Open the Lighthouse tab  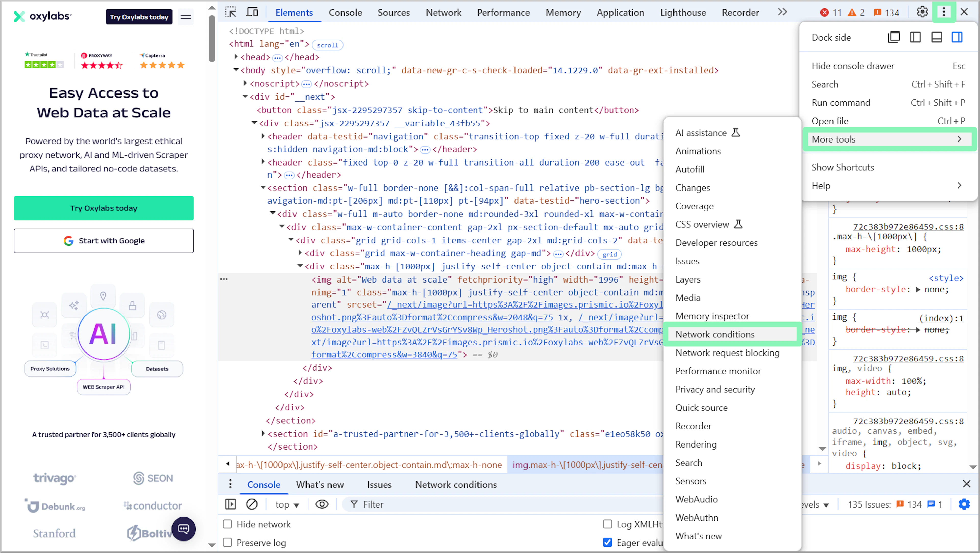pyautogui.click(x=683, y=13)
